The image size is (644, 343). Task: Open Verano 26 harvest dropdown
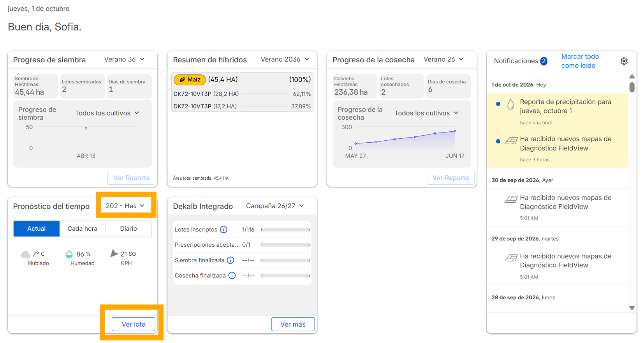443,59
